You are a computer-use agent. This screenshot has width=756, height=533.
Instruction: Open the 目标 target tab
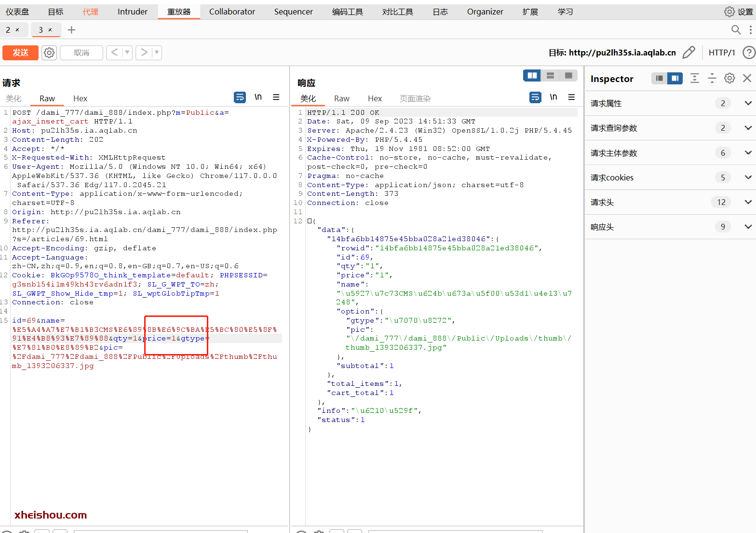click(x=55, y=12)
